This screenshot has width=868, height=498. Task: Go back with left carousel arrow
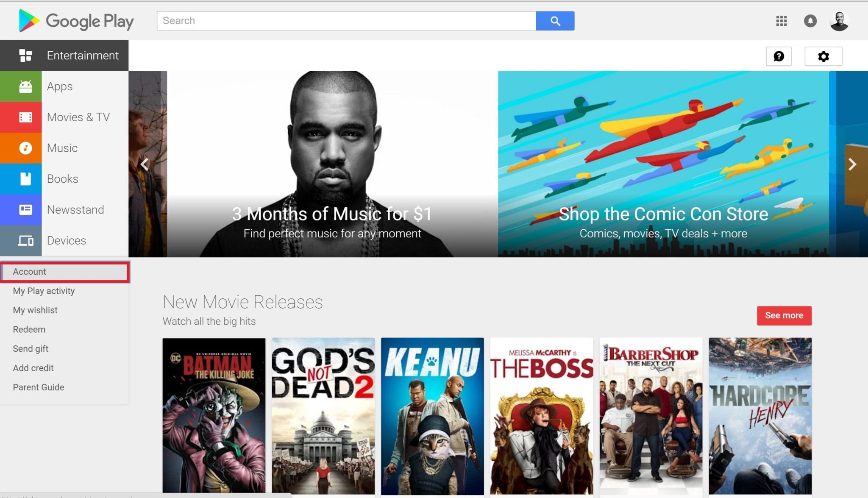click(144, 164)
